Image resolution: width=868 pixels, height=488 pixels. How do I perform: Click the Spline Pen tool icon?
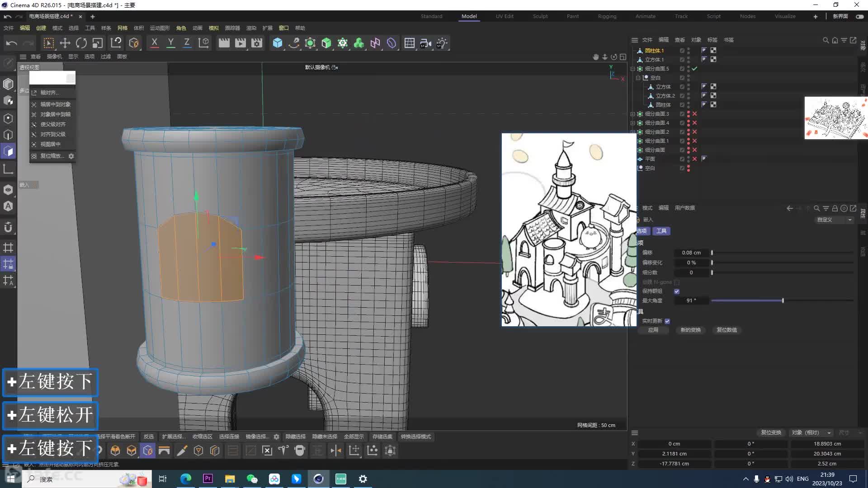294,43
